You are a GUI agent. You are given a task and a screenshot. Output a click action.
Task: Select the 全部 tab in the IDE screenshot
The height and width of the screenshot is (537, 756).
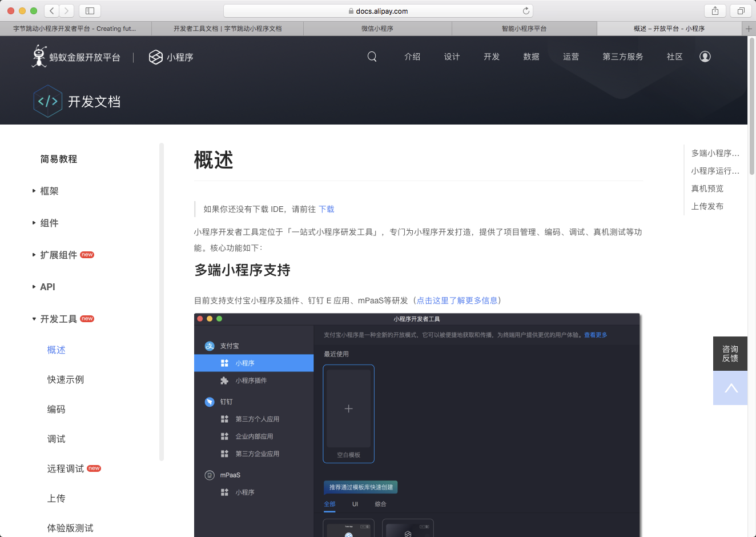pos(330,504)
